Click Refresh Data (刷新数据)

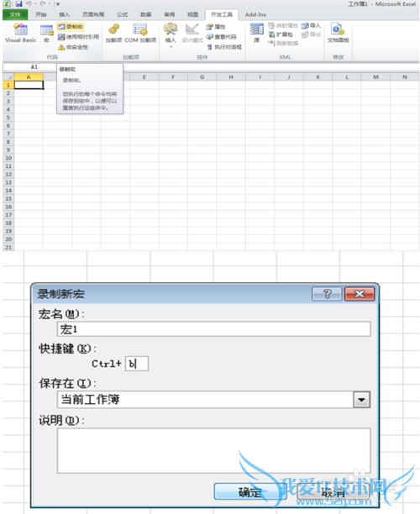coord(283,44)
